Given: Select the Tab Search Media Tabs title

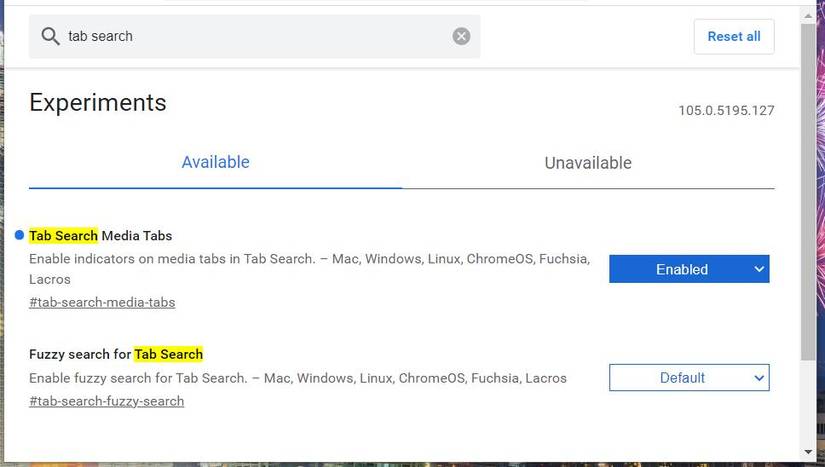Looking at the screenshot, I should (x=101, y=236).
